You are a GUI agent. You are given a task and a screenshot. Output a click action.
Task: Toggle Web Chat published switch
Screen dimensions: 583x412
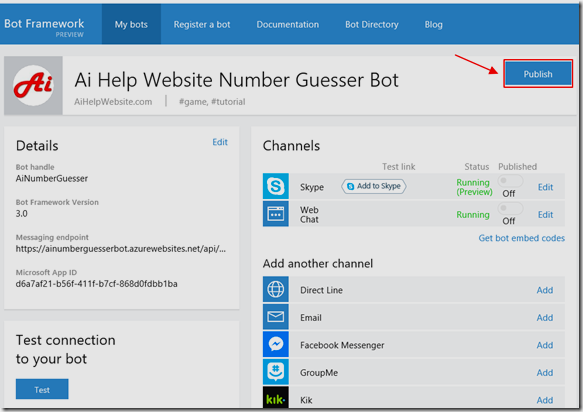tap(510, 208)
